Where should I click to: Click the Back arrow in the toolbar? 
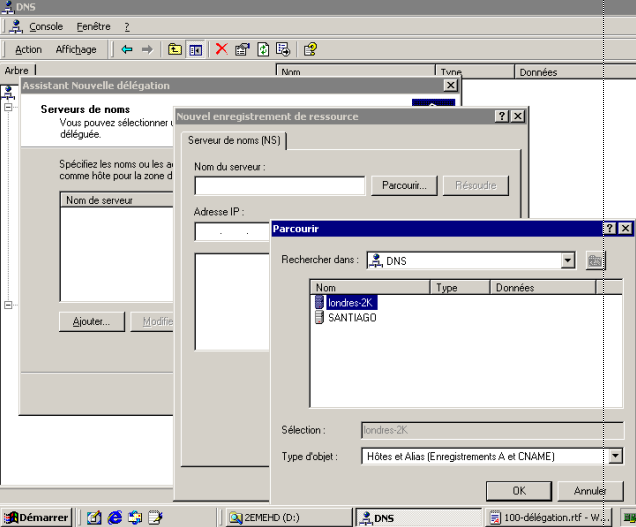click(x=127, y=49)
